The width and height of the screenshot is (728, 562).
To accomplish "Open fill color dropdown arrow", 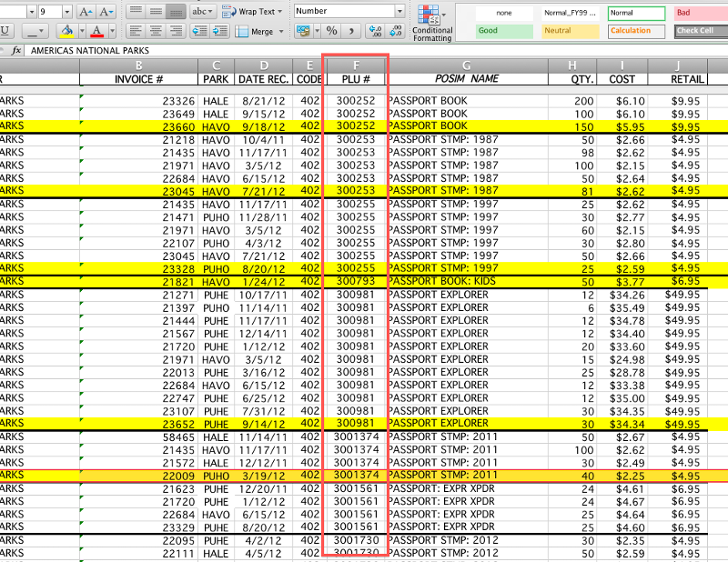I will pyautogui.click(x=82, y=31).
